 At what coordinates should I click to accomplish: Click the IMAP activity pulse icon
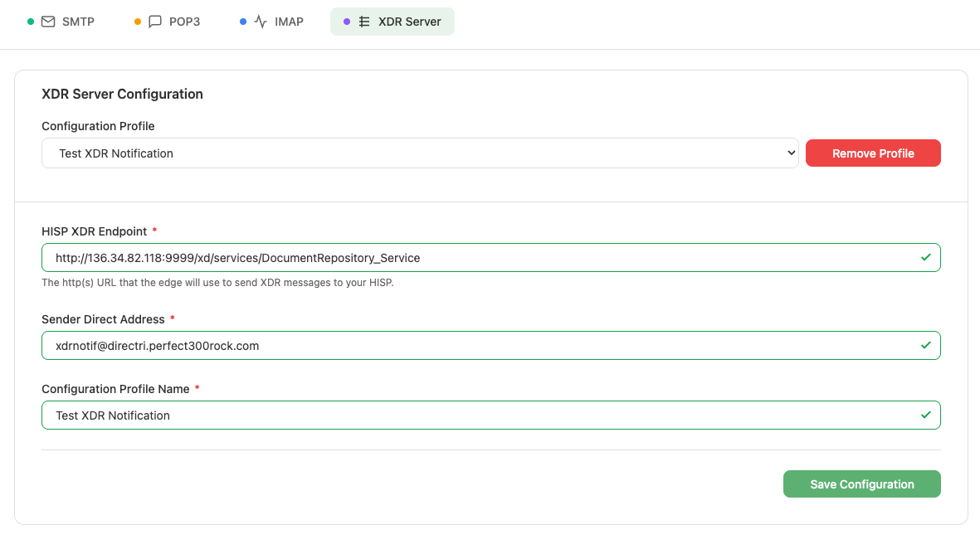(261, 22)
